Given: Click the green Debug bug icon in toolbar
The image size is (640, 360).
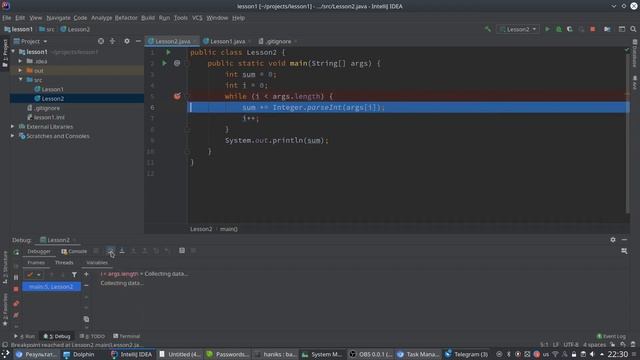Looking at the screenshot, I should [x=559, y=29].
